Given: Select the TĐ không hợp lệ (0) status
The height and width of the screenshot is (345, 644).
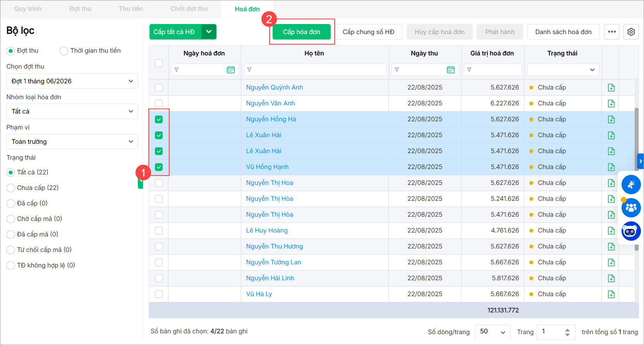Looking at the screenshot, I should pos(10,266).
